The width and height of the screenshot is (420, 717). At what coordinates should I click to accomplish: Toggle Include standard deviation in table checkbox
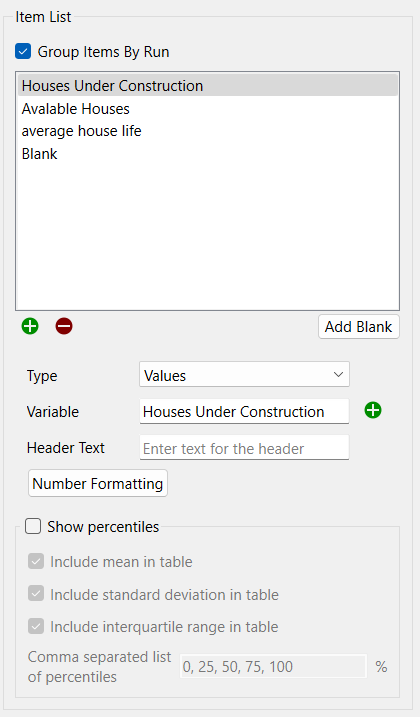(36, 594)
